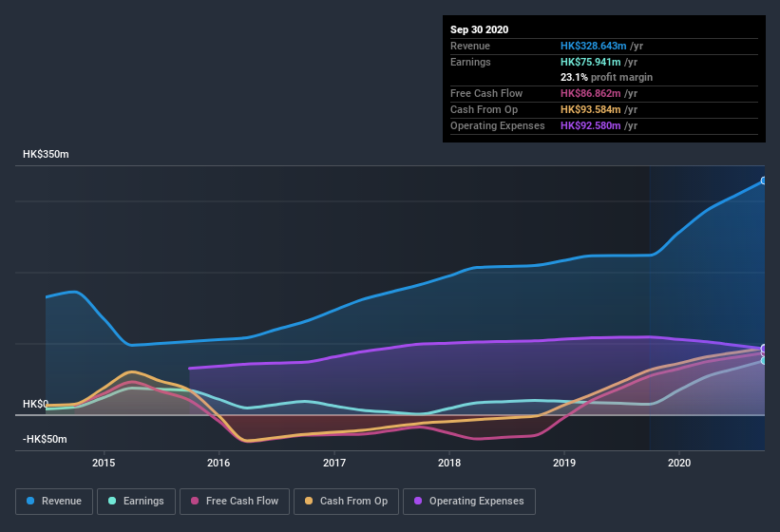Select the 2016 x-axis label

click(x=219, y=463)
